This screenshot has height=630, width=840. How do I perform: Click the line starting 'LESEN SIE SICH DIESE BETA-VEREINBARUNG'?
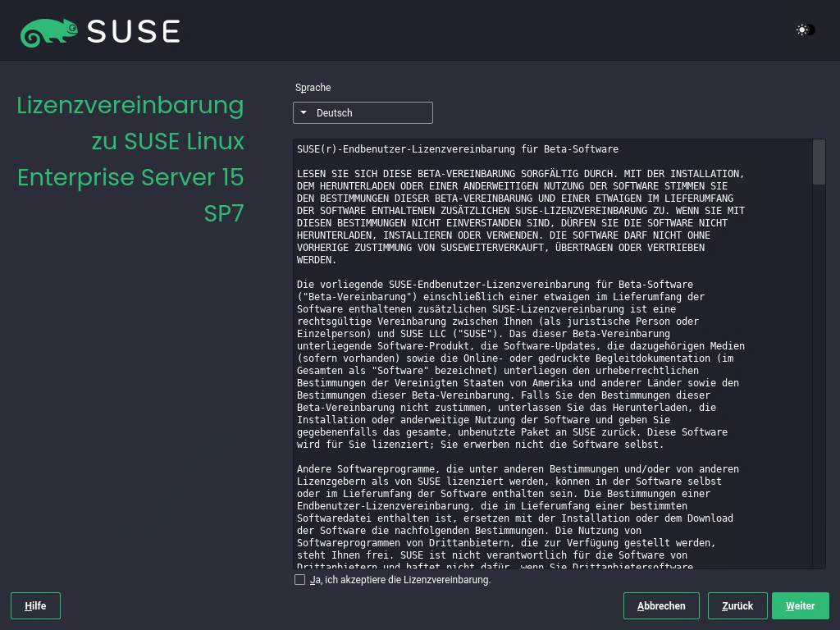520,174
